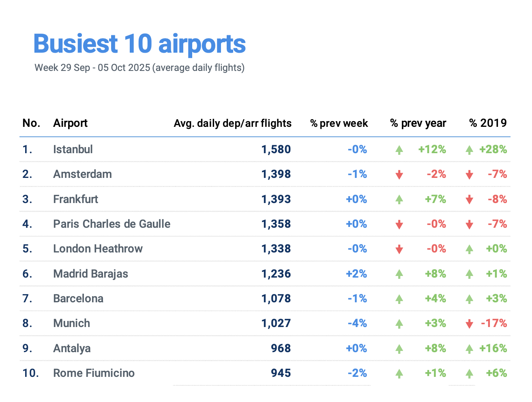Click the Istanbul airport name
The width and height of the screenshot is (532, 402).
[73, 150]
